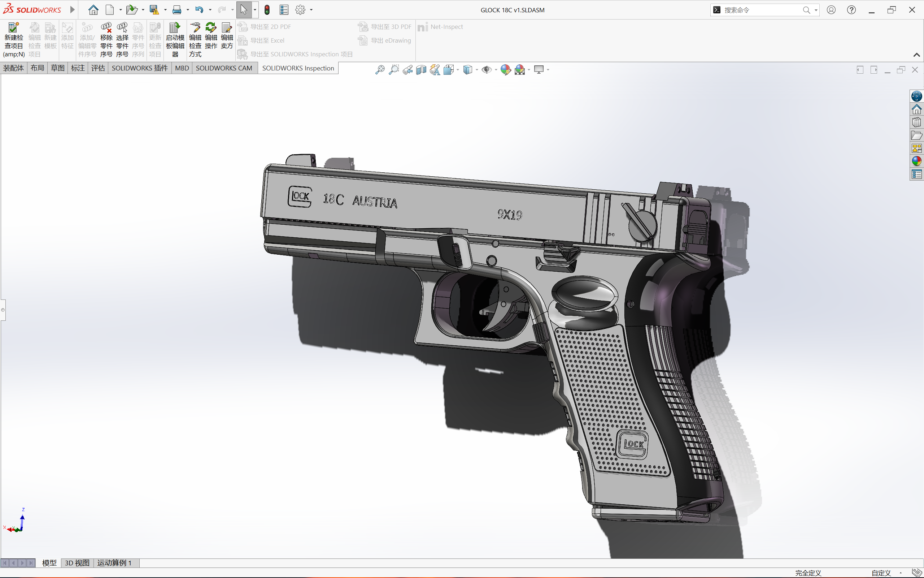The width and height of the screenshot is (924, 578).
Task: Expand the Select tool dropdown arrow
Action: point(255,10)
